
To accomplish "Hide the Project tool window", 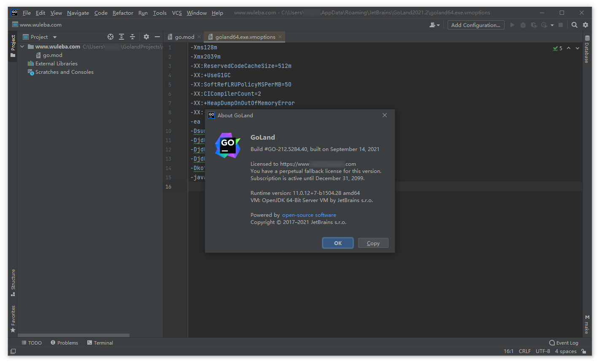I will click(157, 37).
